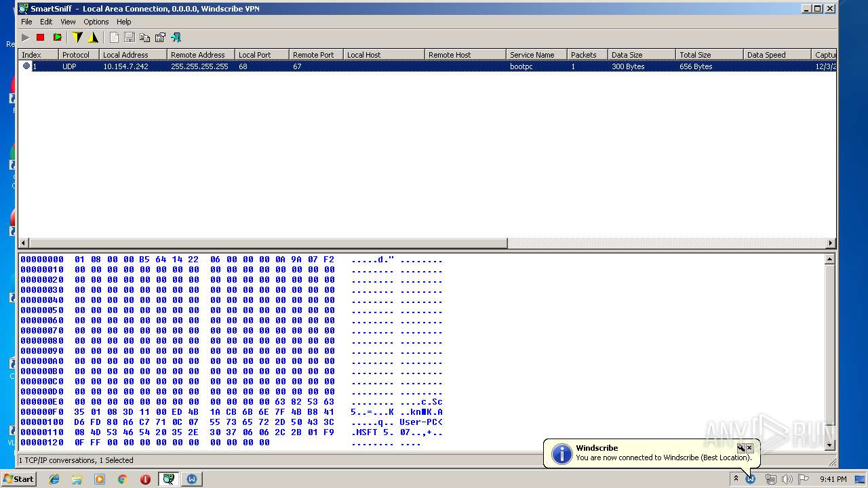Screen dimensions: 868x488
Task: Click status bar '1 TCP/IP conversations, 1 Selected'
Action: point(76,460)
